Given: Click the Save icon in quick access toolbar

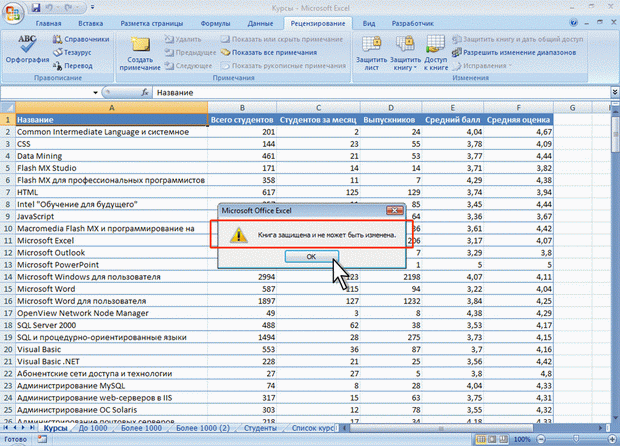Looking at the screenshot, I should click(36, 8).
